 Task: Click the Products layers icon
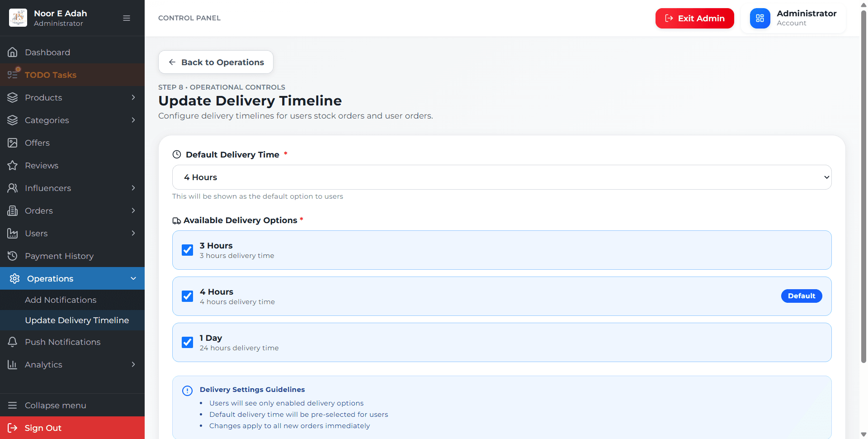[x=13, y=97]
